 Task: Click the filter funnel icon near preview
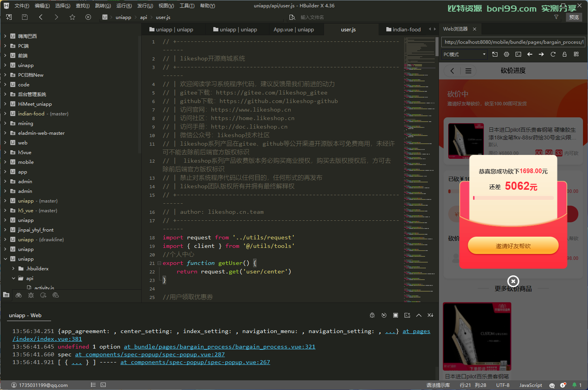tap(556, 17)
